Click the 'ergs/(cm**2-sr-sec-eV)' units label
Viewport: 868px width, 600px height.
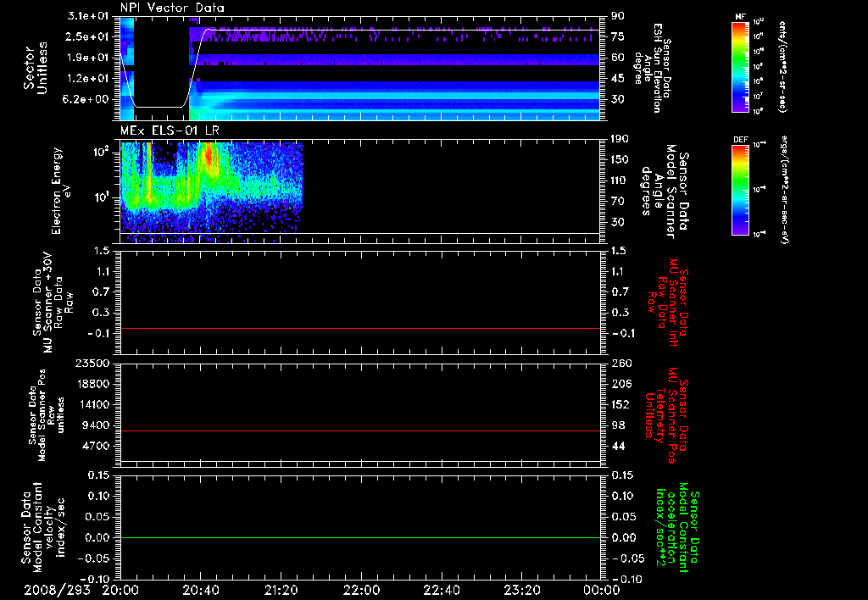point(784,190)
